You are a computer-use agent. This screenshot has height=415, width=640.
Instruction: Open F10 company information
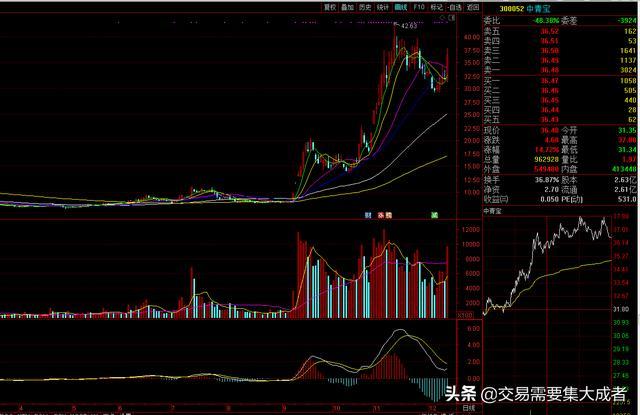[x=419, y=6]
